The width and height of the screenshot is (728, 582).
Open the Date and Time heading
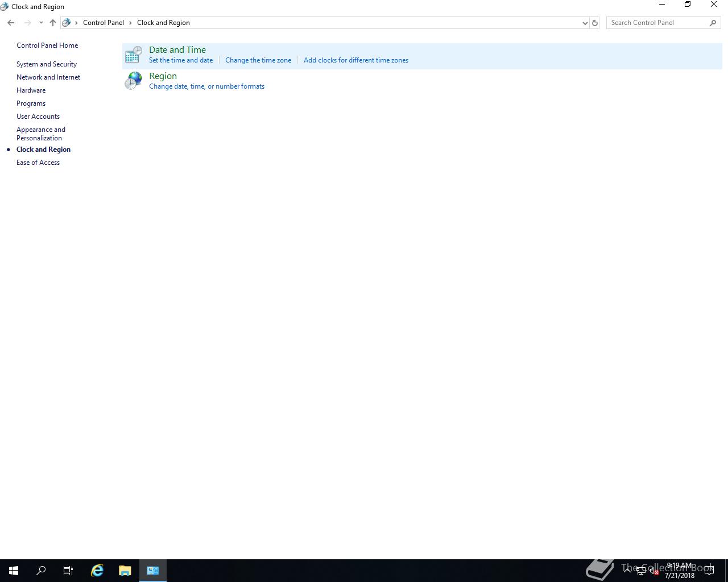tap(177, 50)
